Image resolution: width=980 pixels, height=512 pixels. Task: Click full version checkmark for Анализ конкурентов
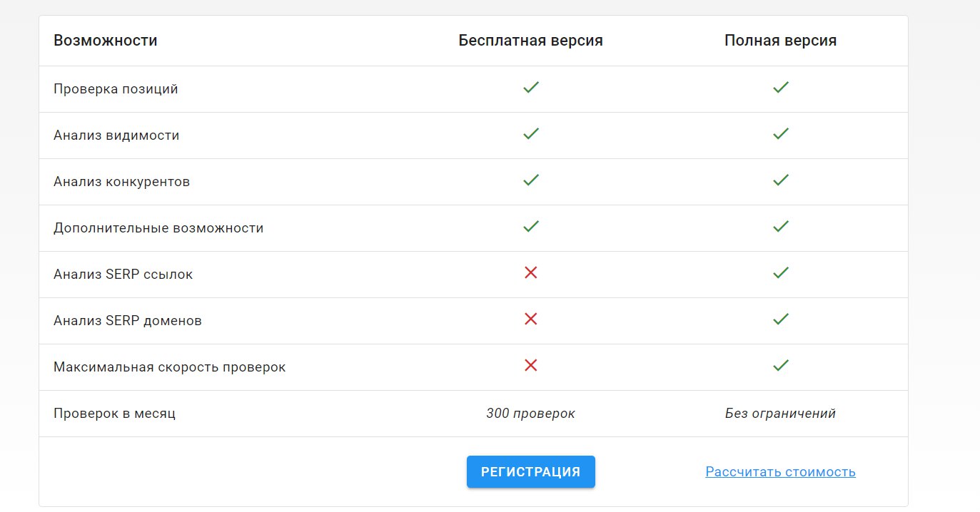point(780,180)
